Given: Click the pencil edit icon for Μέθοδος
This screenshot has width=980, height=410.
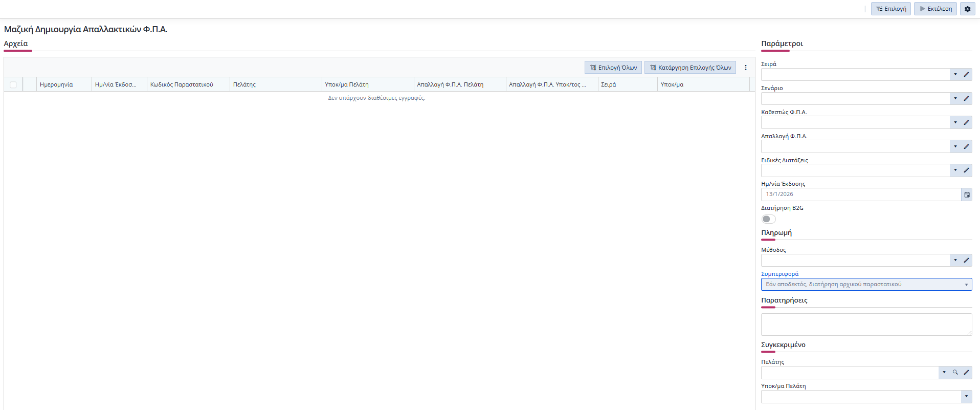Looking at the screenshot, I should point(966,261).
